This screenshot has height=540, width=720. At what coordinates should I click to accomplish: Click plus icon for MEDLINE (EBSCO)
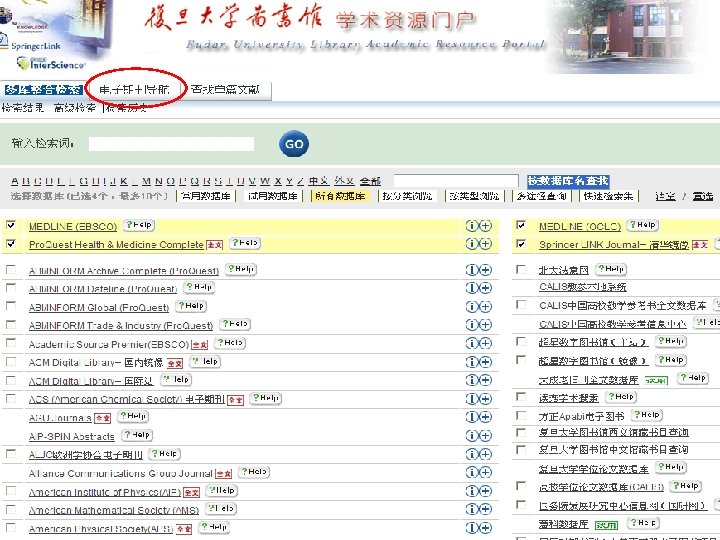point(486,226)
